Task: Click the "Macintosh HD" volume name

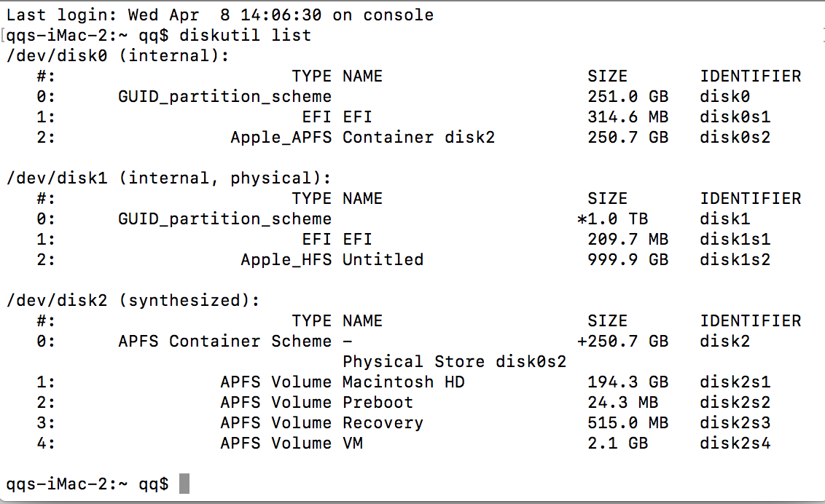Action: click(404, 382)
